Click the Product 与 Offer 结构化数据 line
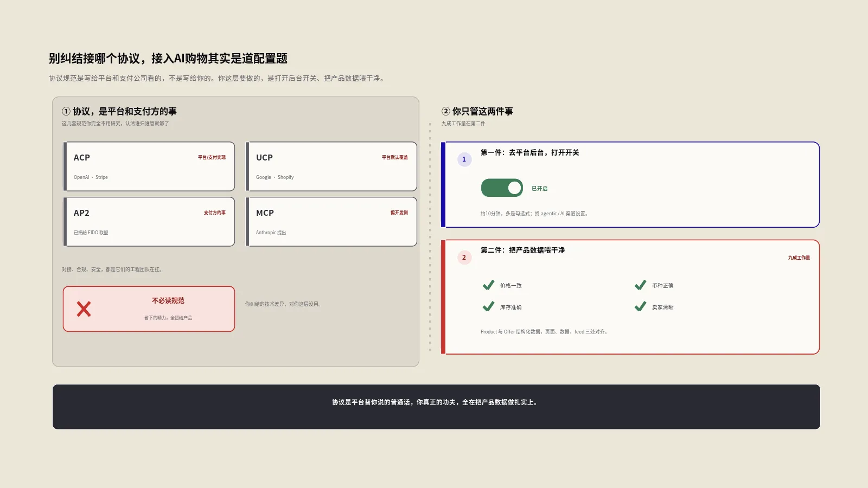 544,332
